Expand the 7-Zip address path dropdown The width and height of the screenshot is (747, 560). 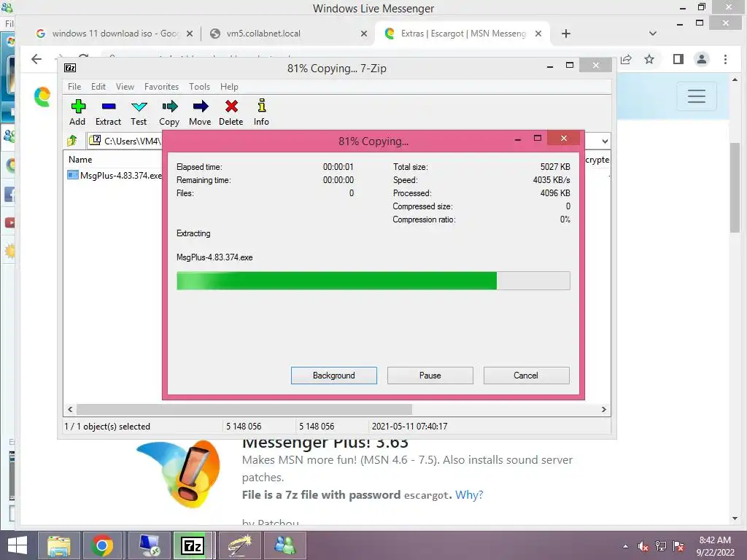click(x=605, y=141)
